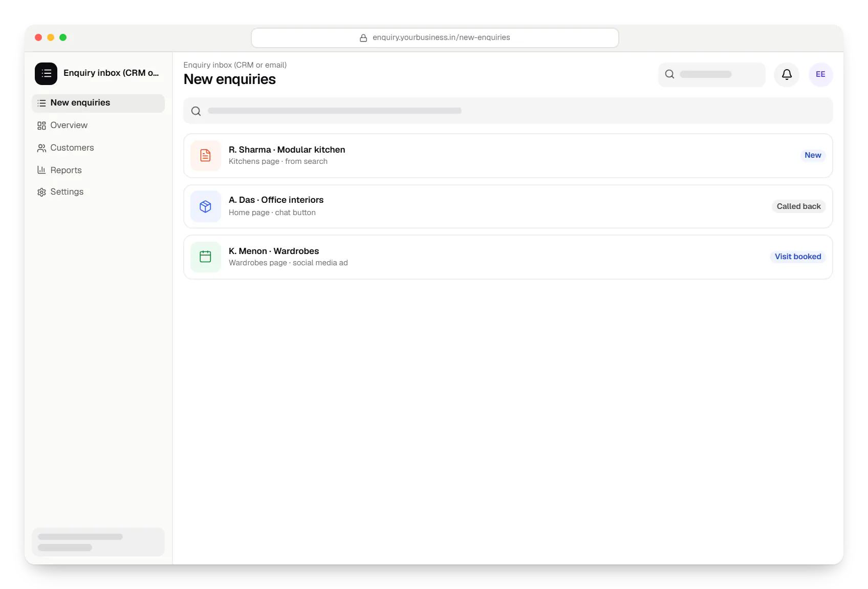Click the New enquiries page heading
This screenshot has height=589, width=868.
point(229,79)
